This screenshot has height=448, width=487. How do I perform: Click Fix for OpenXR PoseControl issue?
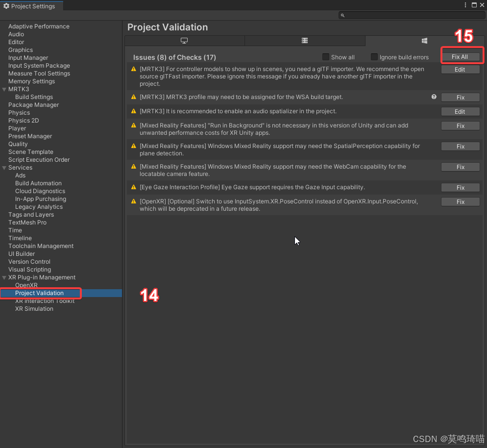point(460,202)
